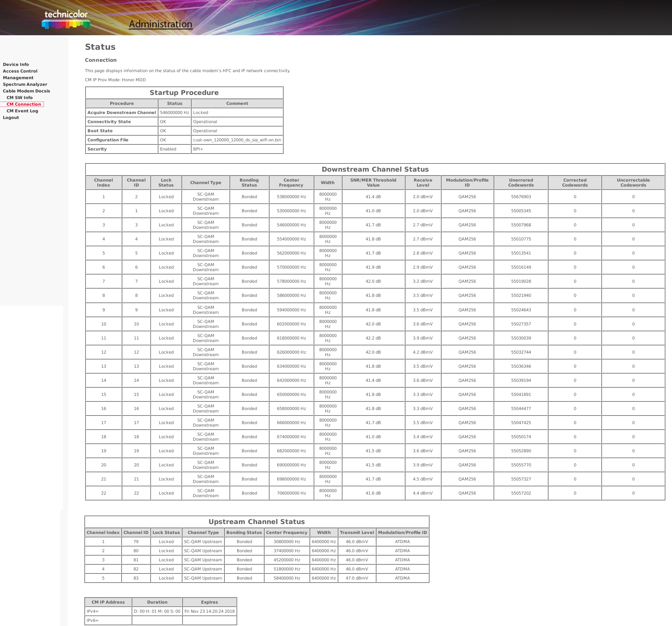Click the Upstream Channel Status title
Viewport: 672px width, 626px height.
point(256,522)
